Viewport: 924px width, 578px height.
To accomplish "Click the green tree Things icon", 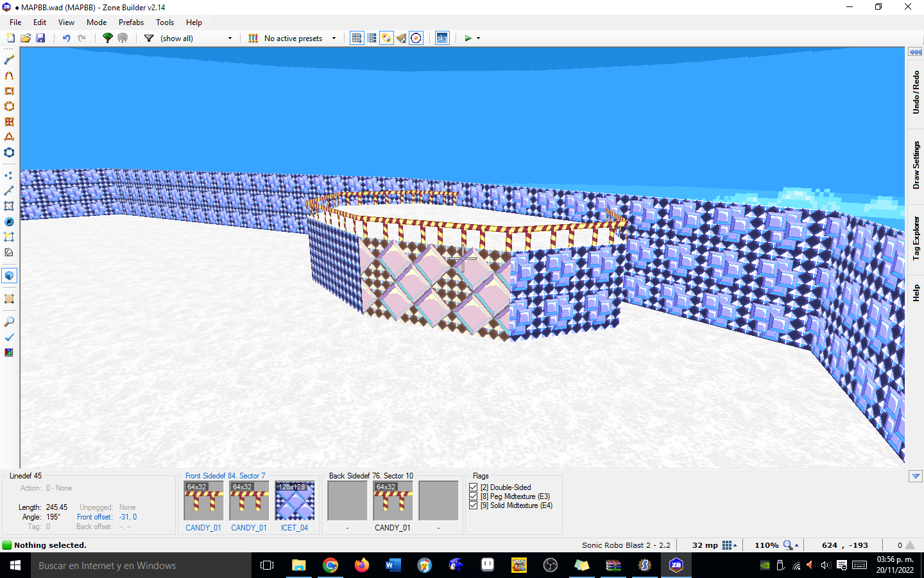I will (108, 39).
